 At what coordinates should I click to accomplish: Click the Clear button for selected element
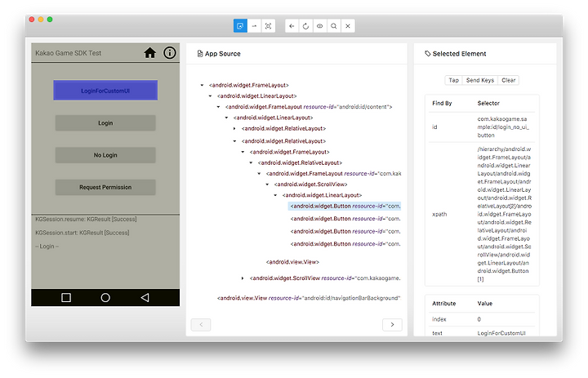[509, 80]
